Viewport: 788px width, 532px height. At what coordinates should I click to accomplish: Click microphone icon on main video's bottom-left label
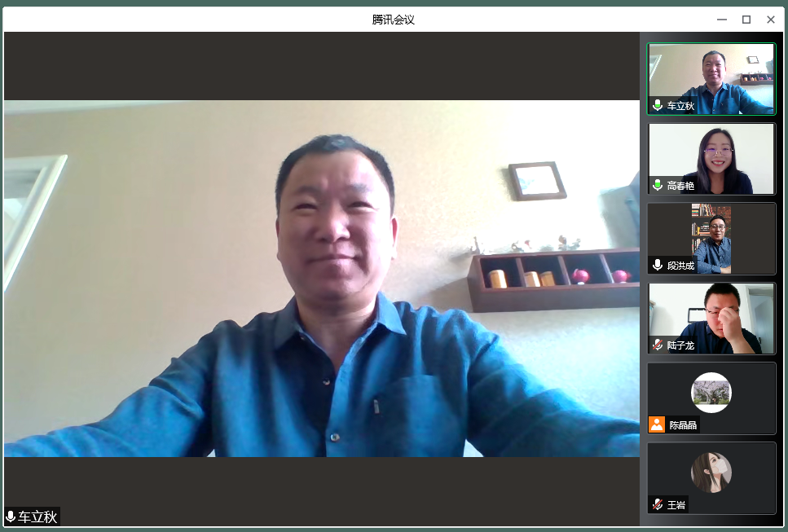(x=11, y=517)
